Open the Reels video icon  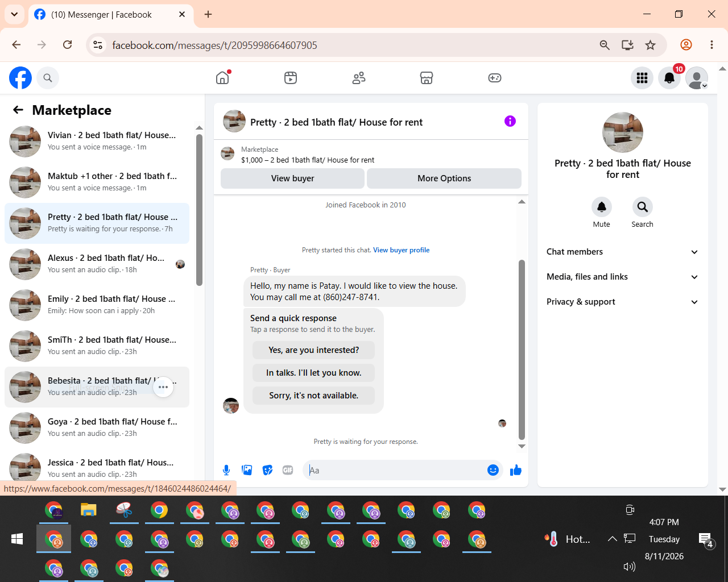pyautogui.click(x=291, y=78)
